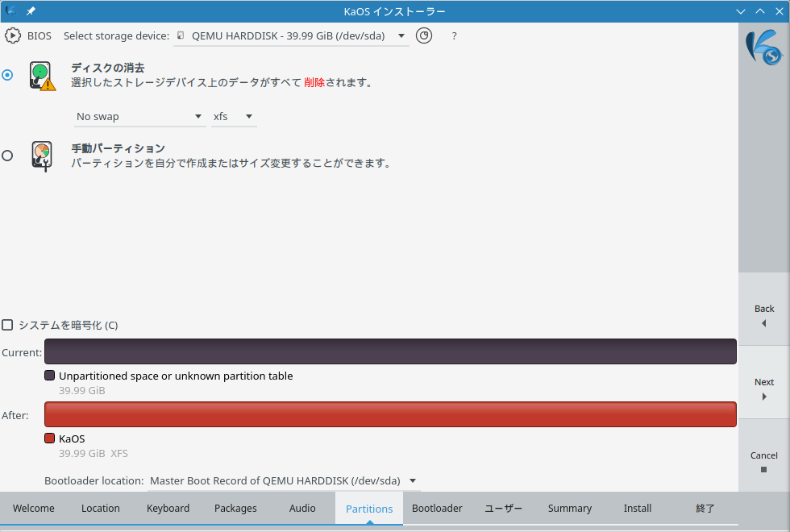Close the KaOS installer window
Viewport: 790px width, 532px height.
click(x=779, y=11)
